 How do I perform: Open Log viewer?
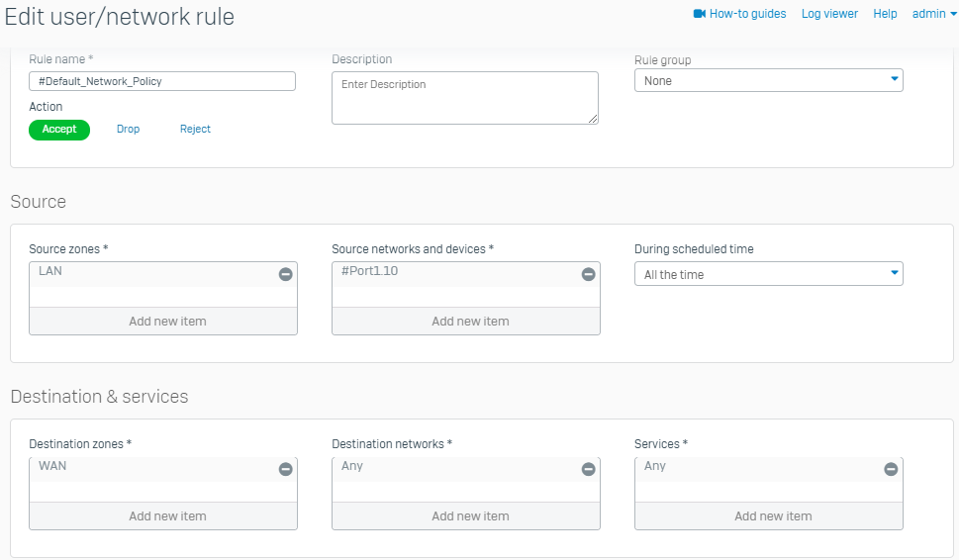pos(829,14)
